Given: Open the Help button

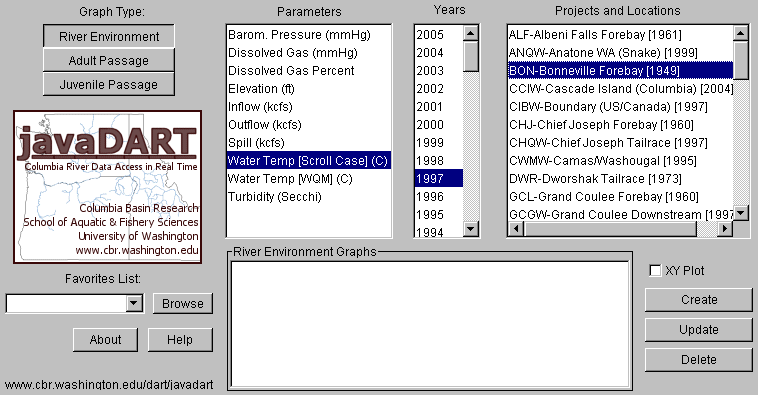Looking at the screenshot, I should click(x=180, y=340).
